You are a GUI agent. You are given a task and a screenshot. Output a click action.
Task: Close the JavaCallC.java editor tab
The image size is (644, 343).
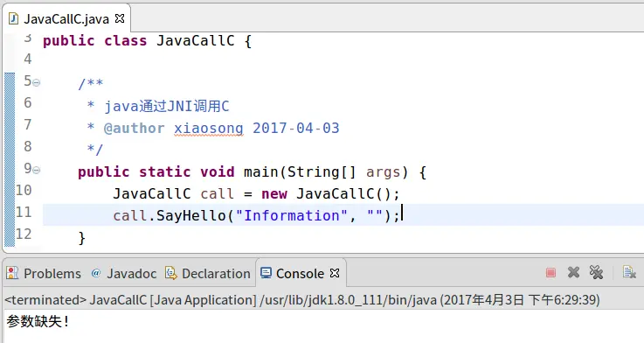[x=120, y=18]
